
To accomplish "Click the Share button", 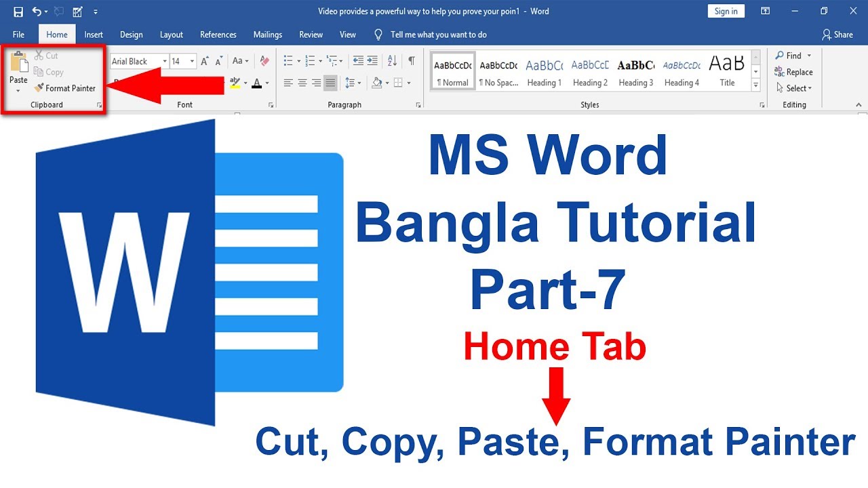I will pos(837,35).
